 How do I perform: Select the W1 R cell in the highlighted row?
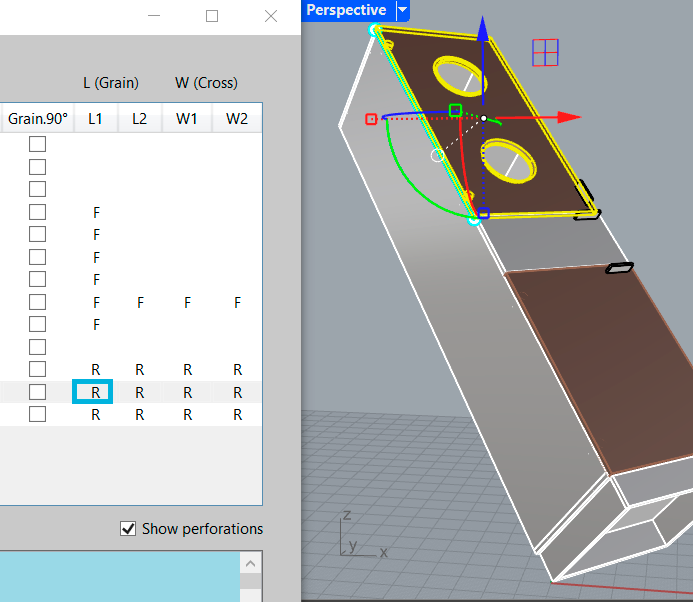pos(187,392)
